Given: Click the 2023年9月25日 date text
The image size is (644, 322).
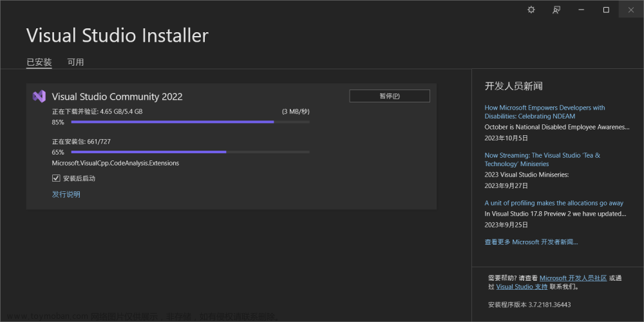Looking at the screenshot, I should (506, 225).
